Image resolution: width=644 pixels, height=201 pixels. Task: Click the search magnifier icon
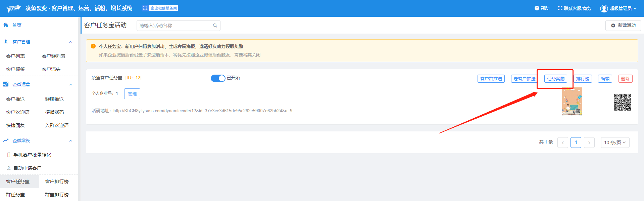[x=215, y=26]
